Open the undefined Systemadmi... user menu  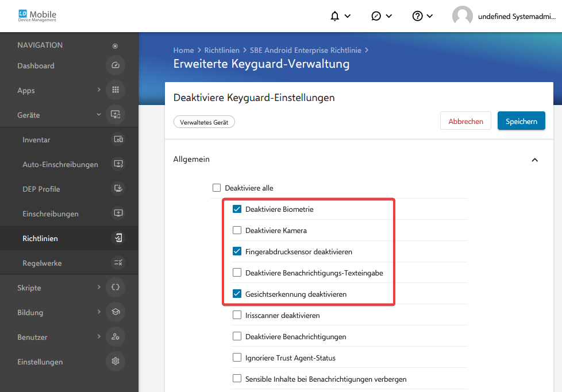coord(517,17)
